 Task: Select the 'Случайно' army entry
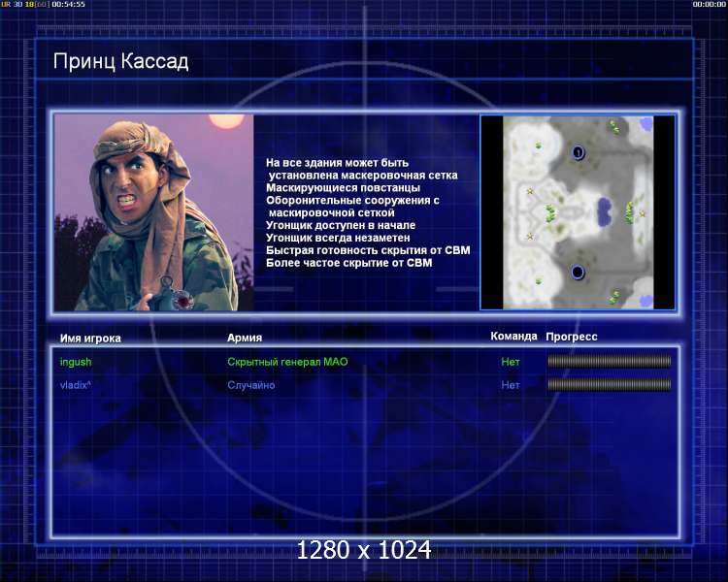251,385
